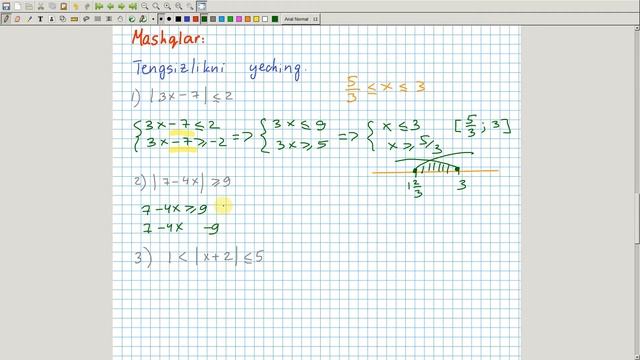This screenshot has width=640, height=360.
Task: Select the Pen tool
Action: 6,19
